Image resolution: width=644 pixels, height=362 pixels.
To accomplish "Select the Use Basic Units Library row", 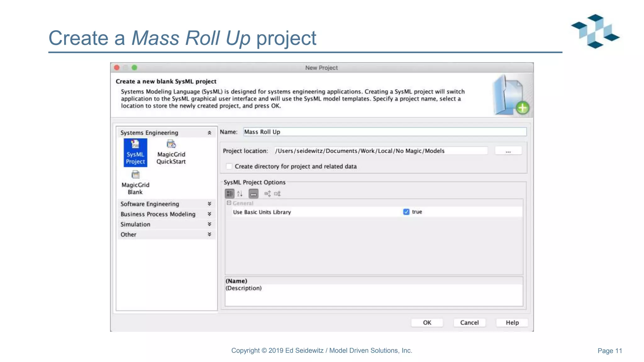I will tap(374, 212).
